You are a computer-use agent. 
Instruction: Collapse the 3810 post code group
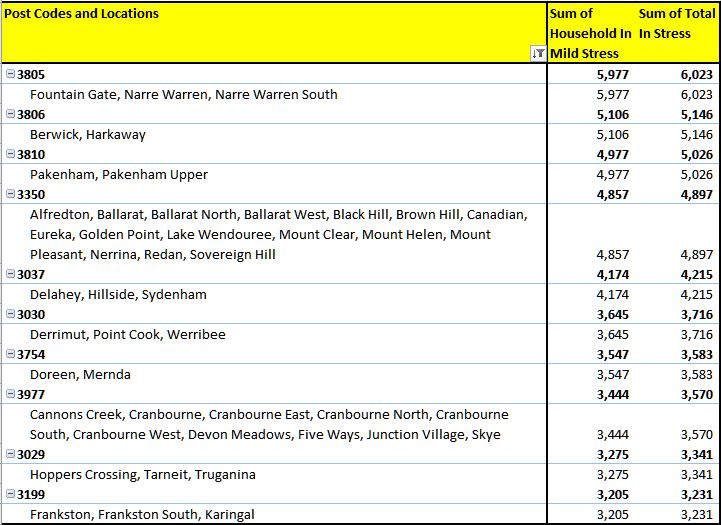pyautogui.click(x=10, y=154)
